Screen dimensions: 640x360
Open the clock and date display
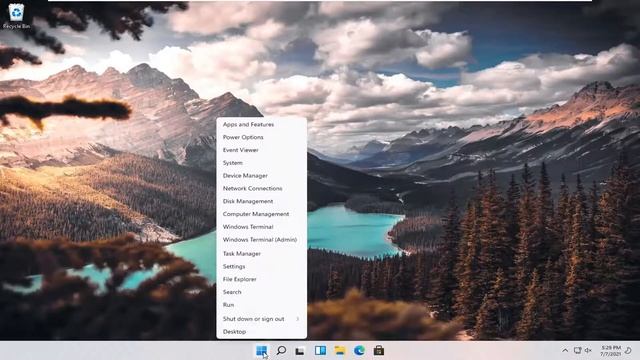[x=610, y=351]
